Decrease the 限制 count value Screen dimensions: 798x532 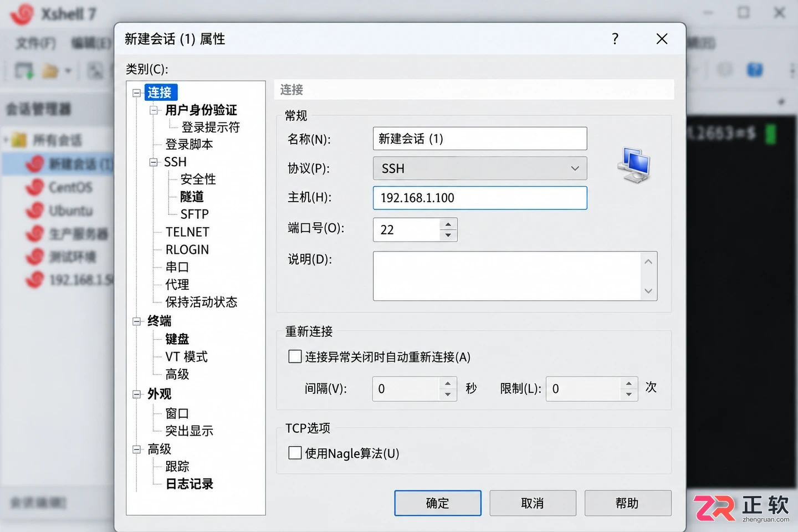click(628, 395)
